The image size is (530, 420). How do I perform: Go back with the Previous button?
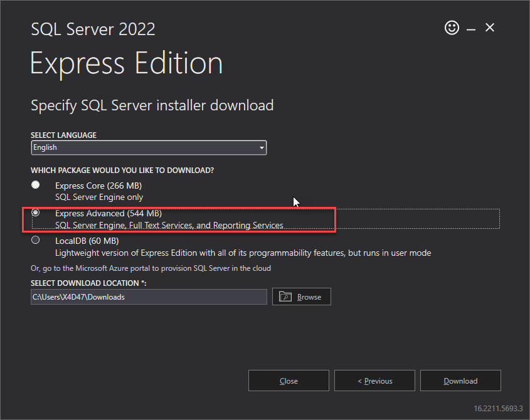click(374, 381)
